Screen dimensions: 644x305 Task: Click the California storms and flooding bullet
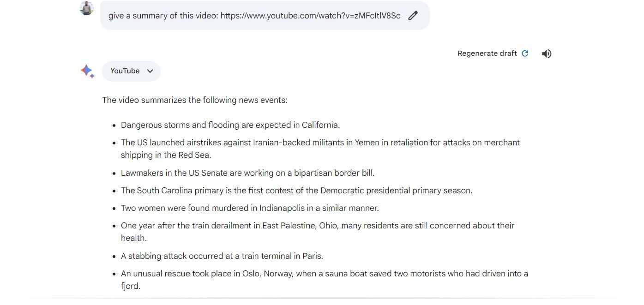[230, 125]
